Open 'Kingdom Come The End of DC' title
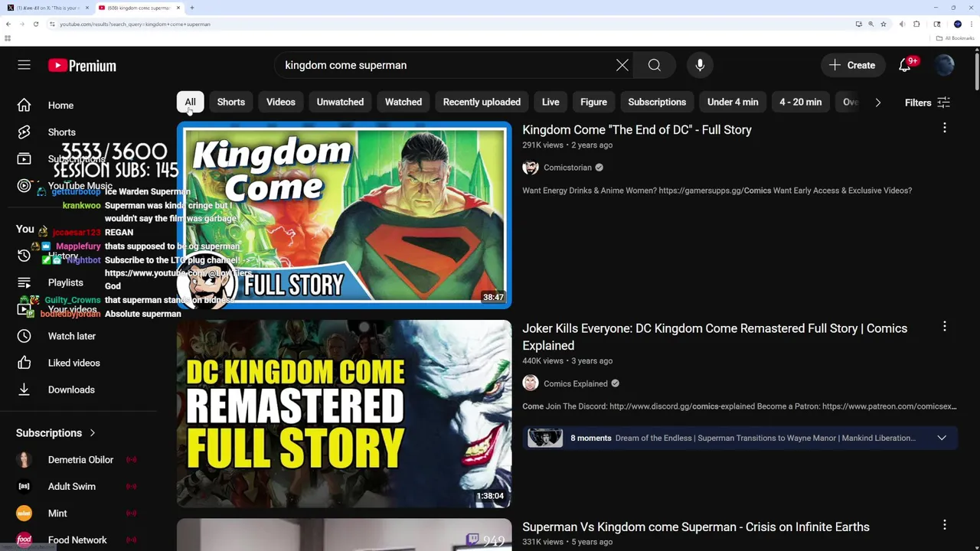The width and height of the screenshot is (980, 551). (x=637, y=129)
